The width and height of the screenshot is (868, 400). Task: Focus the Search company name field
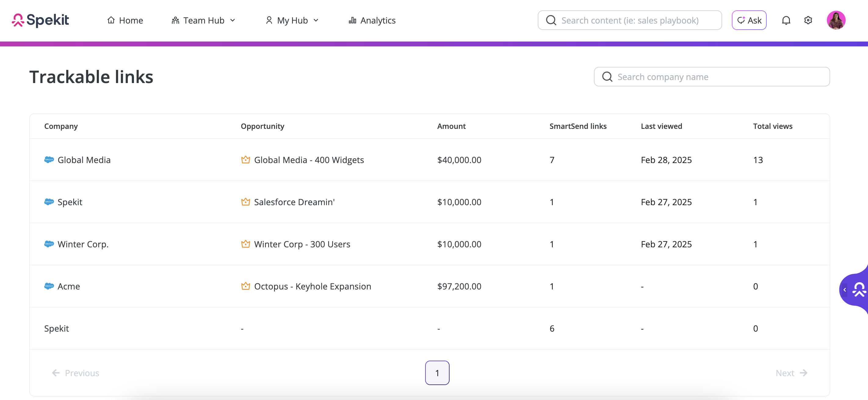pos(712,77)
